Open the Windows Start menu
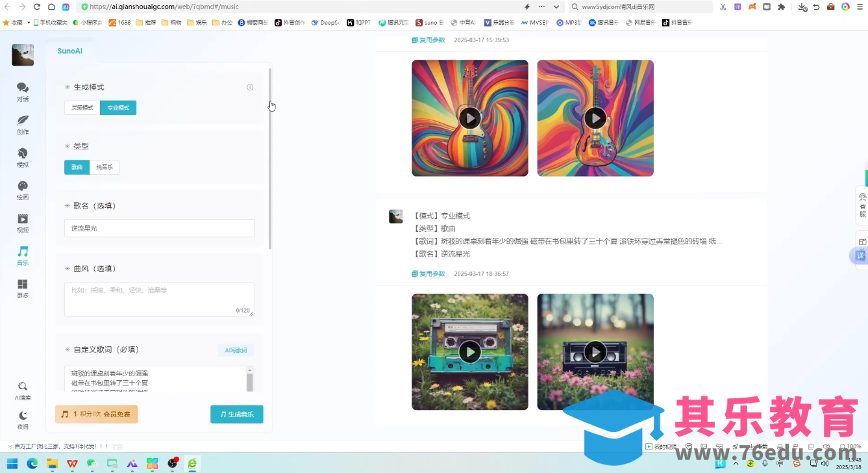Image resolution: width=868 pixels, height=473 pixels. click(x=12, y=463)
